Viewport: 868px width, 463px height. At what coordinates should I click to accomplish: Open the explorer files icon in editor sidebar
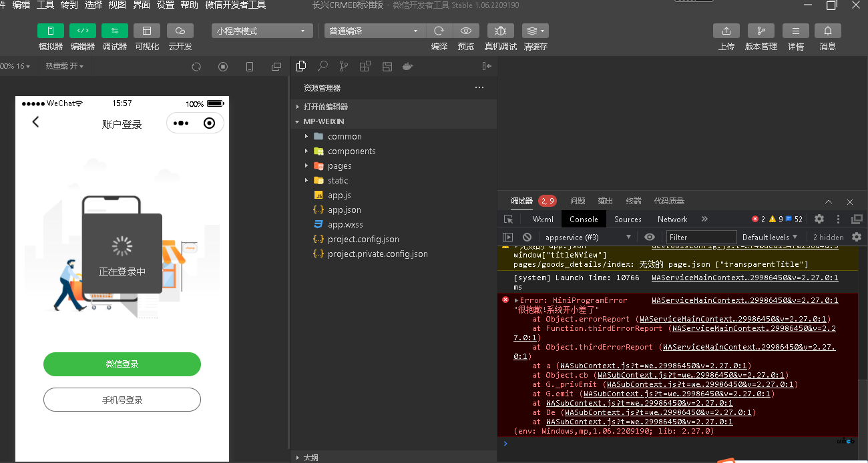click(x=301, y=66)
